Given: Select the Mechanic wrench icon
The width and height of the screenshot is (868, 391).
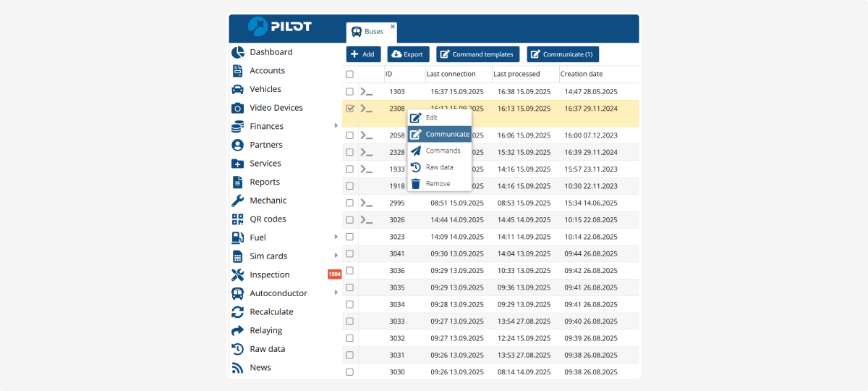Looking at the screenshot, I should pos(237,201).
